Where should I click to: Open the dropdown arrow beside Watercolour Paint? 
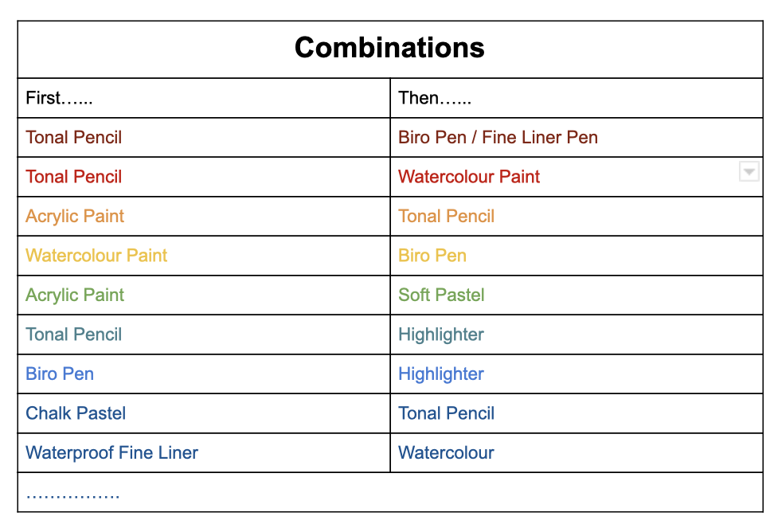click(x=749, y=172)
